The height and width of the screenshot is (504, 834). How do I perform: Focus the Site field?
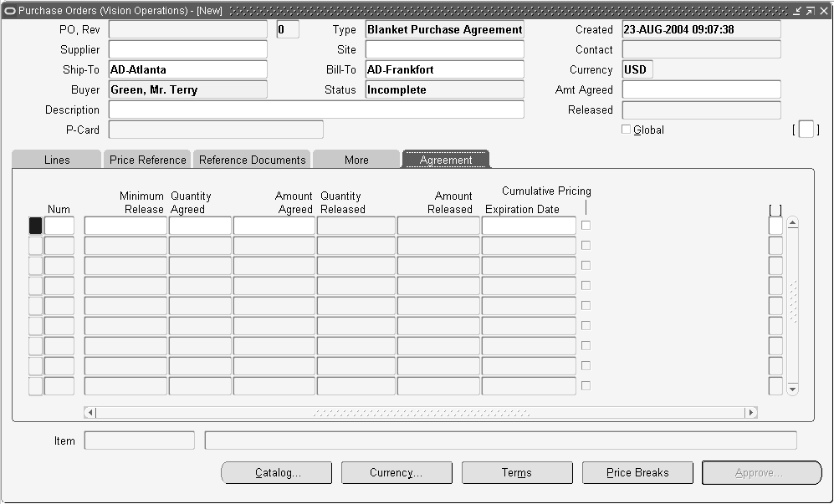[x=445, y=49]
